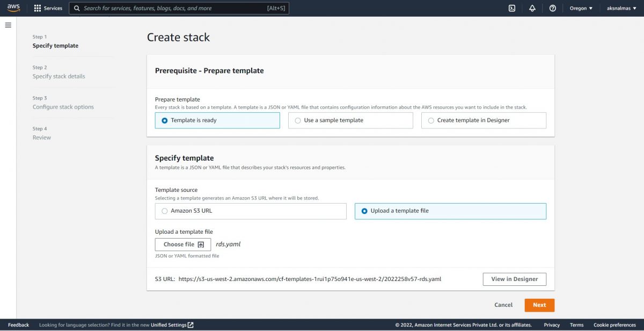Click the Next button
The width and height of the screenshot is (644, 331).
point(539,305)
